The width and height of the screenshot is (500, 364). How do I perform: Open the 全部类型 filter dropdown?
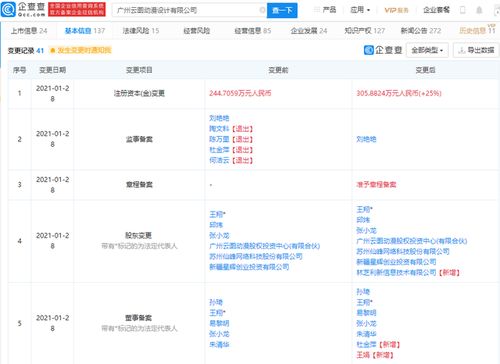point(427,50)
